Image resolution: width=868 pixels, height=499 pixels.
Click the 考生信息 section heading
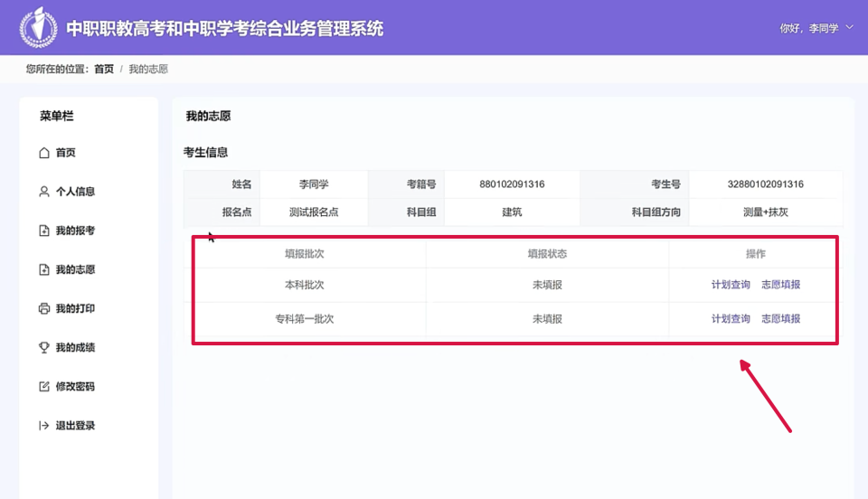click(205, 153)
